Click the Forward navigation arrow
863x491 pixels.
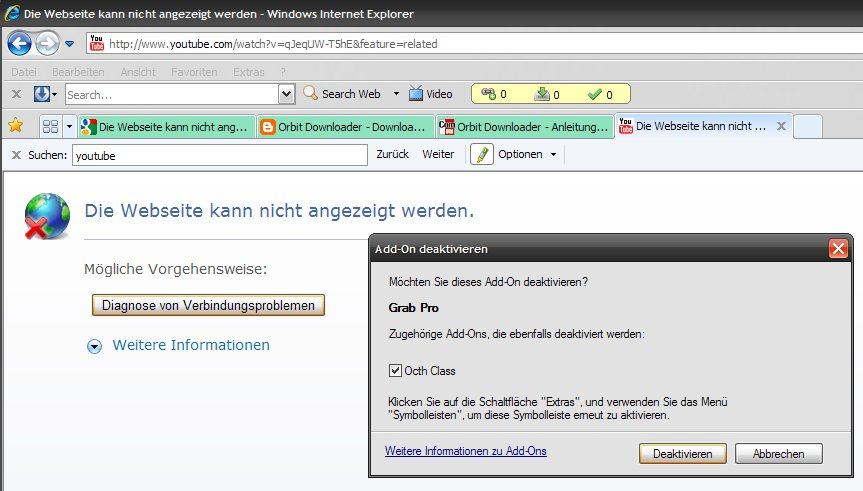pyautogui.click(x=47, y=43)
